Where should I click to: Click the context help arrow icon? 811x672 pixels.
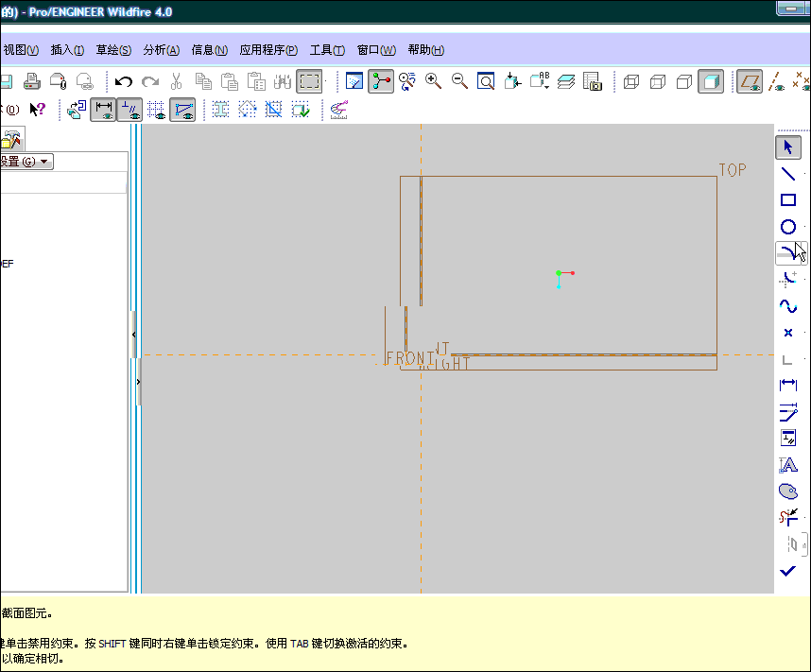pyautogui.click(x=37, y=109)
